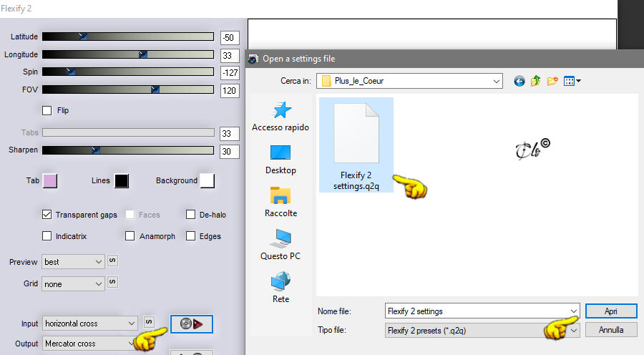Expand the Preview best dropdown
644x355 pixels.
pyautogui.click(x=73, y=262)
